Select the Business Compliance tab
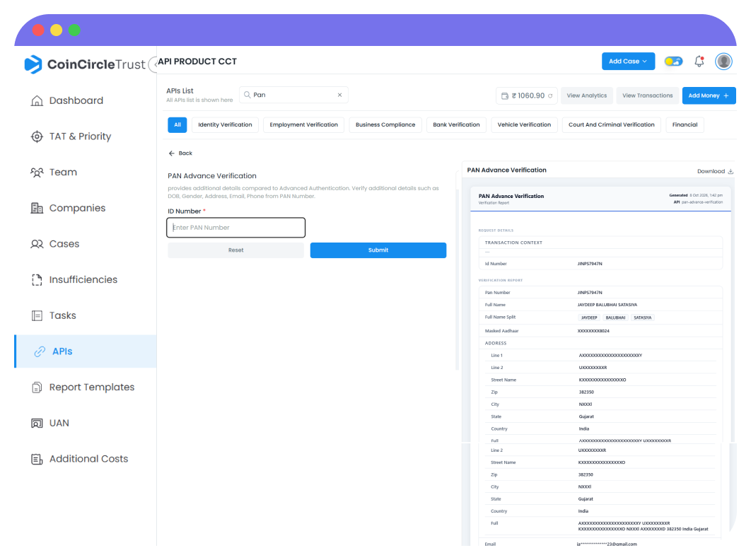Screen dimensions: 751x560 [x=385, y=125]
